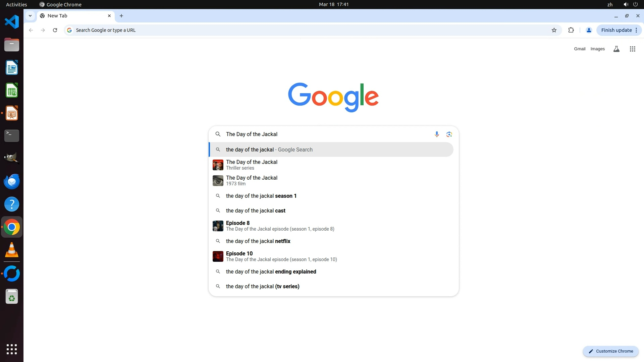Select suggestion 'the day of the jackal cast'
This screenshot has height=362, width=644.
tap(256, 210)
